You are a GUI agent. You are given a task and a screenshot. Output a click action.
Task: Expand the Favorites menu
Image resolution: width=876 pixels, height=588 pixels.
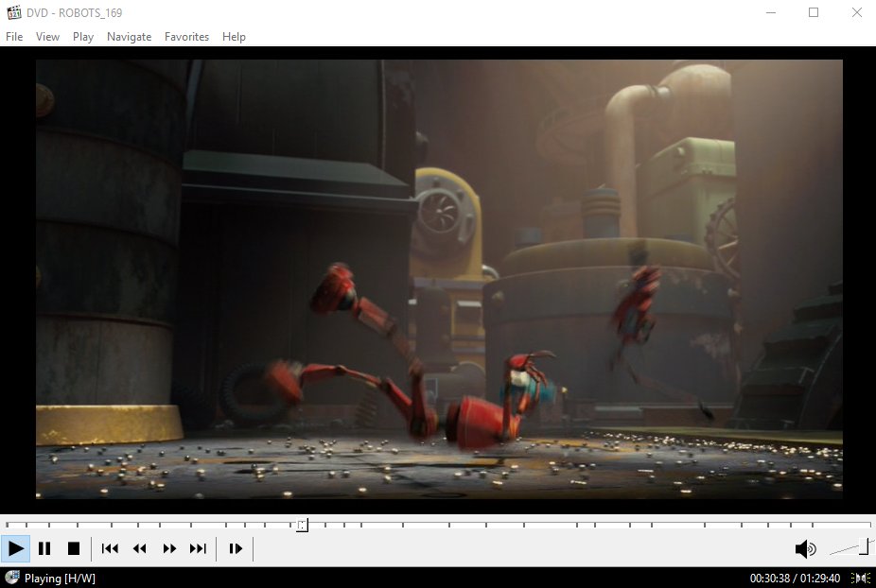pyautogui.click(x=186, y=37)
